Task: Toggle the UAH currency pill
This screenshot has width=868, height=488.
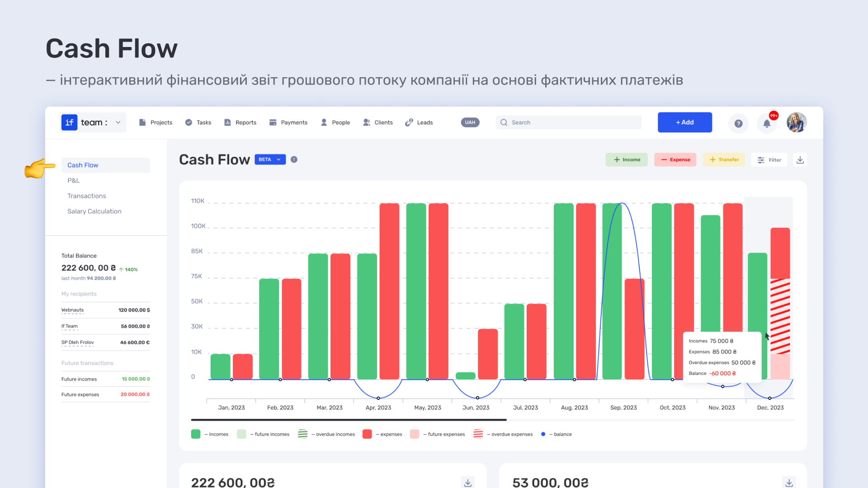Action: tap(470, 122)
